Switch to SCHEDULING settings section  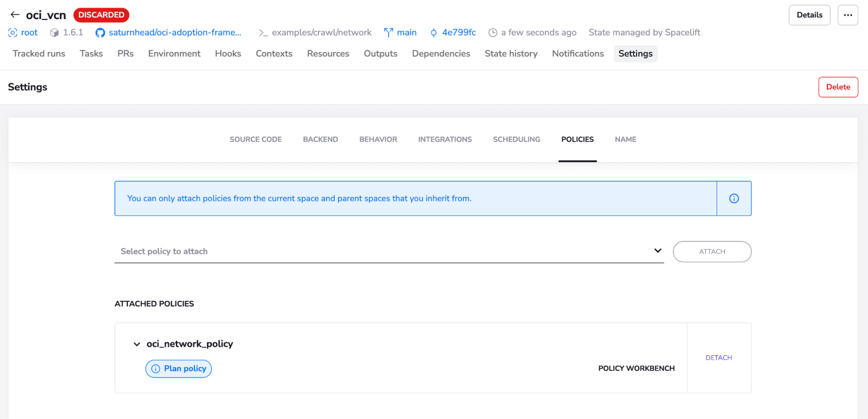coord(516,140)
